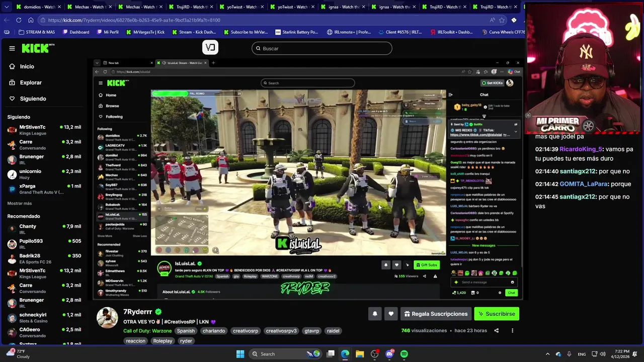The width and height of the screenshot is (644, 362).
Task: Open Spotify from the taskbar
Action: coord(404,354)
